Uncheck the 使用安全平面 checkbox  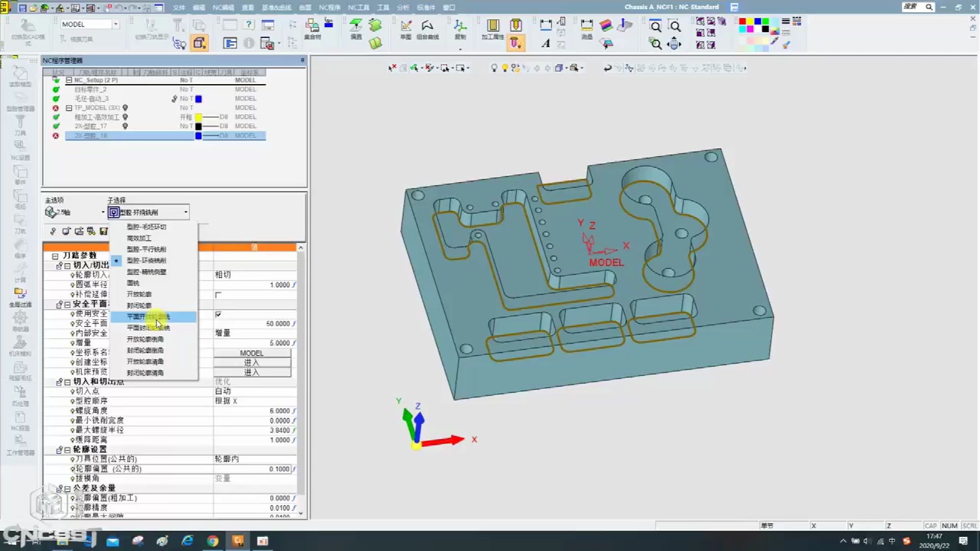pyautogui.click(x=218, y=314)
